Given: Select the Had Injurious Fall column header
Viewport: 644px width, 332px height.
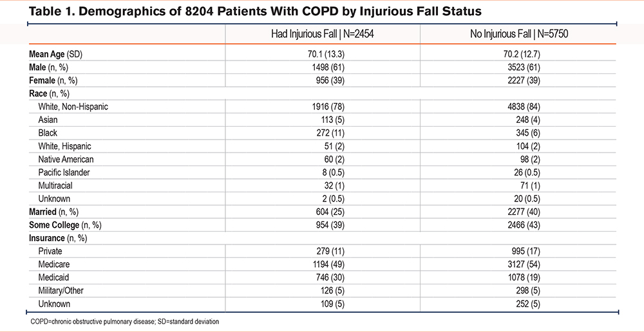Looking at the screenshot, I should click(323, 35).
